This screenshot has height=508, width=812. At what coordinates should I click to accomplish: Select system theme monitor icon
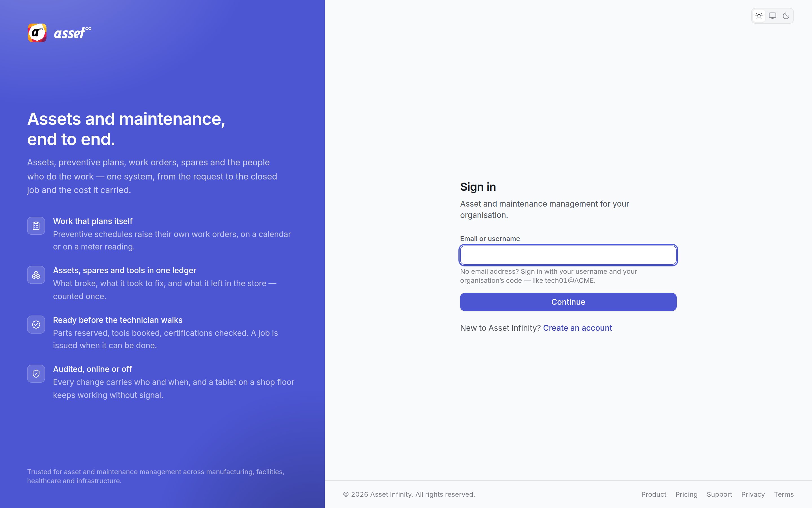(x=773, y=16)
